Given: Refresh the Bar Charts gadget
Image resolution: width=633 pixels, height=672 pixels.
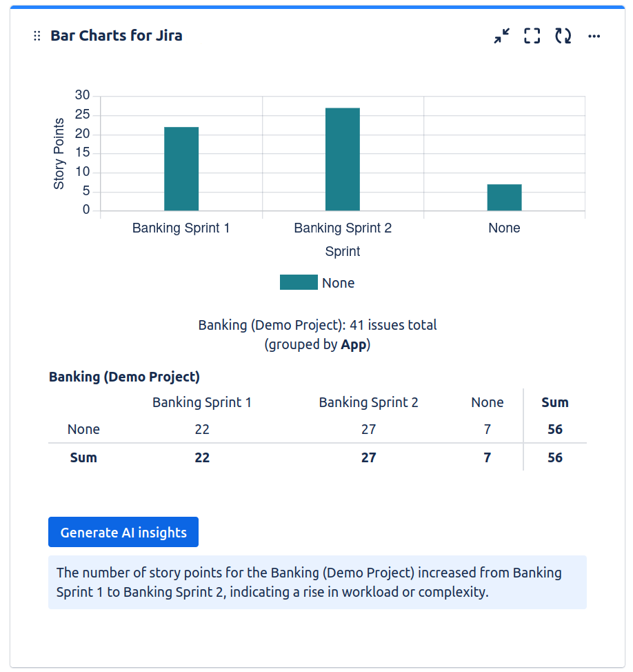Looking at the screenshot, I should coord(563,36).
